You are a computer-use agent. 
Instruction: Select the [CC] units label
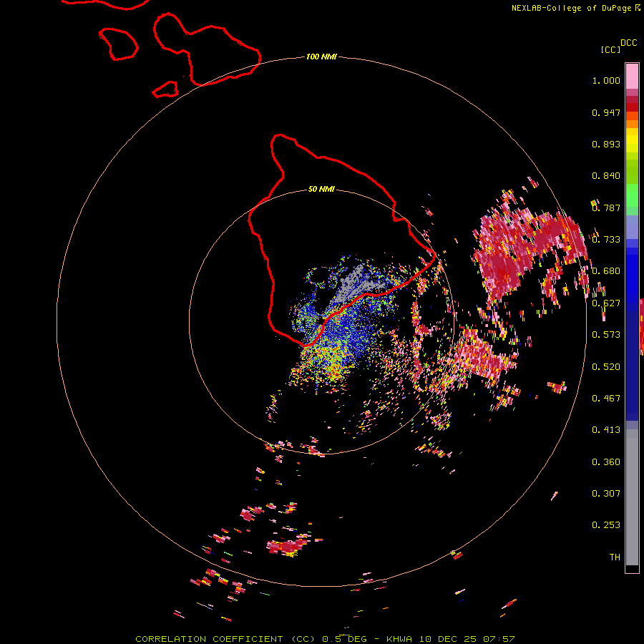click(x=611, y=49)
